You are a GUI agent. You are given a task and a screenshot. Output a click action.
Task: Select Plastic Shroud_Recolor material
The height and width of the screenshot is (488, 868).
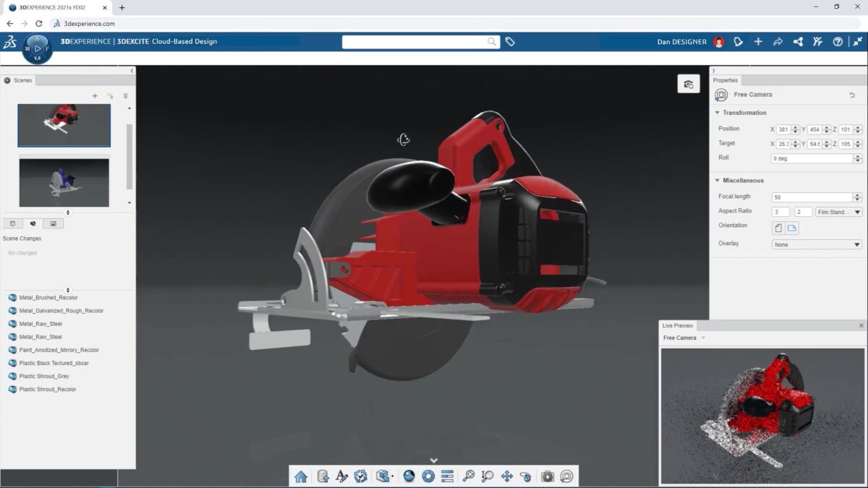(x=47, y=389)
